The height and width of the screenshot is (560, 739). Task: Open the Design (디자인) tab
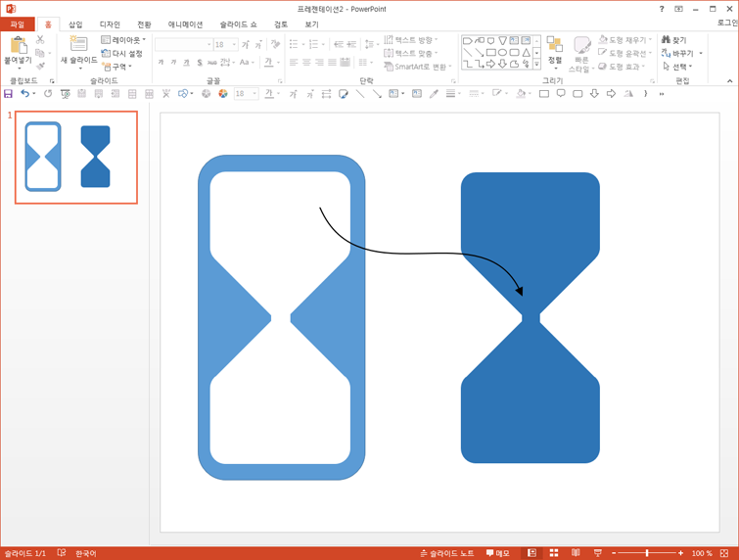tap(110, 24)
